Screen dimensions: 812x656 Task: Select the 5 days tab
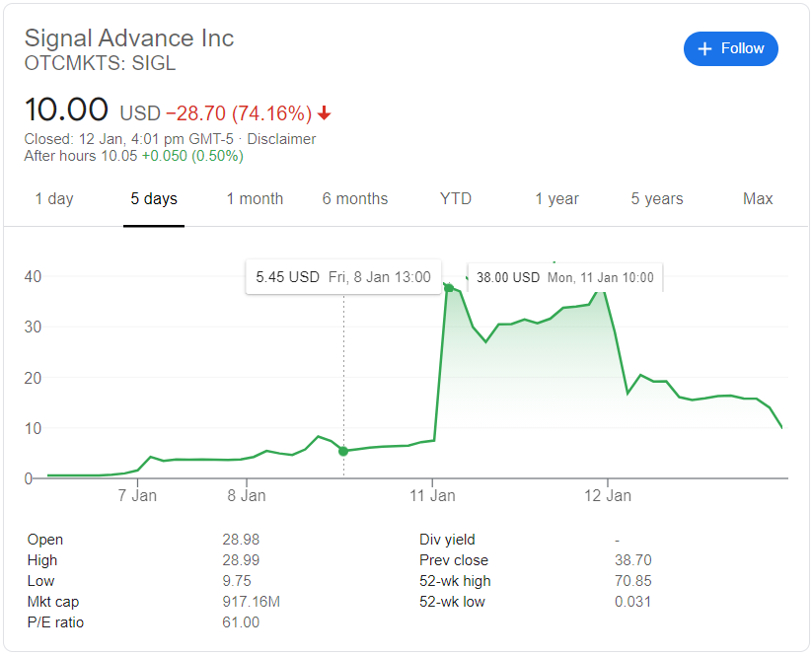154,199
